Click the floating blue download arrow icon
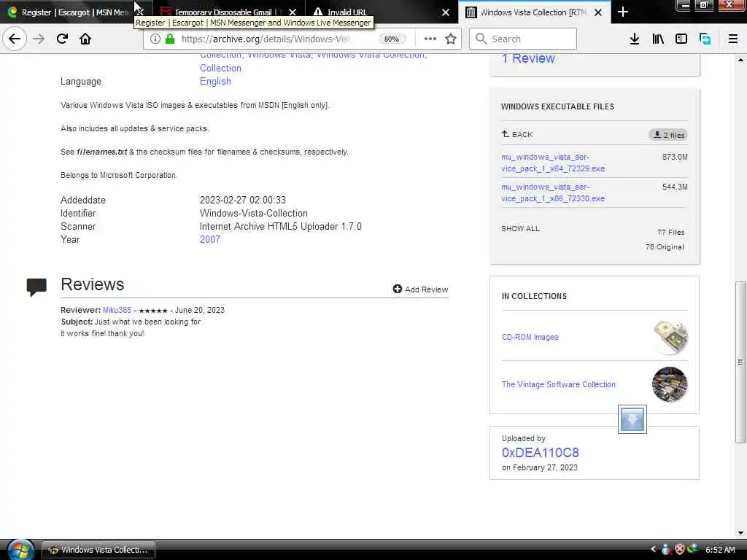747x560 pixels. (x=632, y=419)
